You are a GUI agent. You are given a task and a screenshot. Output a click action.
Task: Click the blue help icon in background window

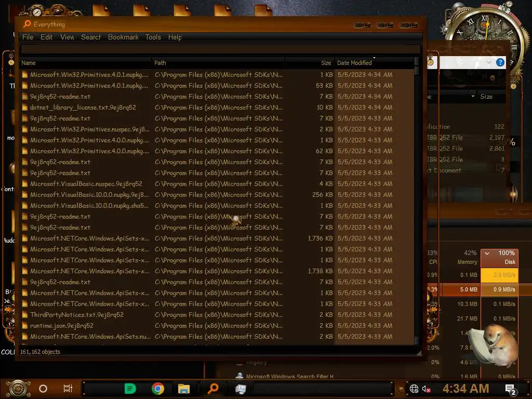(500, 62)
